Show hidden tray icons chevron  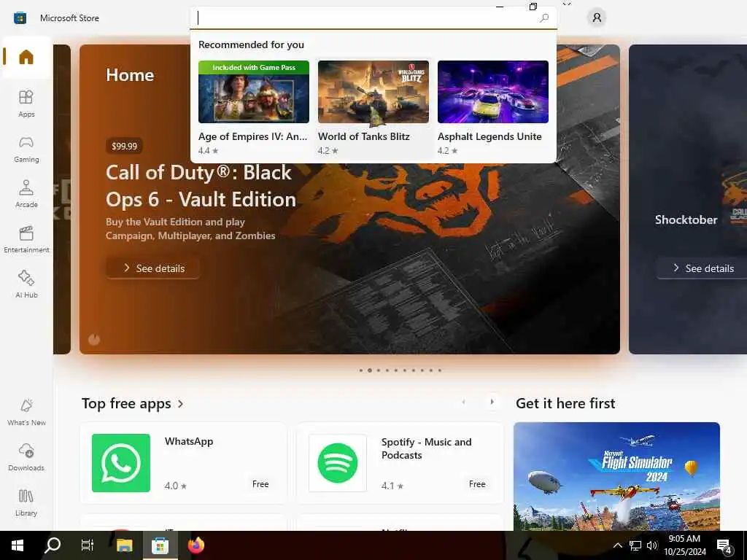point(617,545)
